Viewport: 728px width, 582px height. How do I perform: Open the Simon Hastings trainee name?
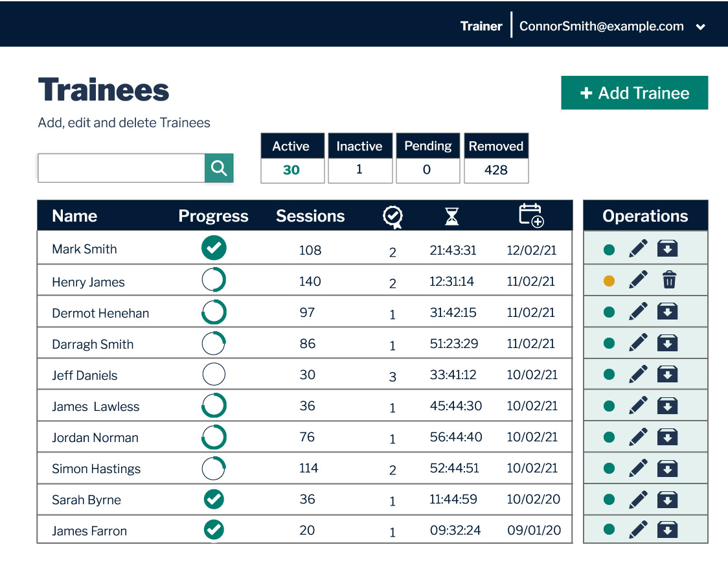(97, 469)
